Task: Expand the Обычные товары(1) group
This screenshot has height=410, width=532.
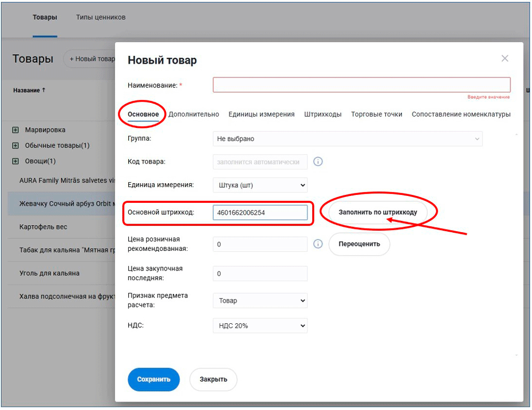Action: tap(15, 145)
